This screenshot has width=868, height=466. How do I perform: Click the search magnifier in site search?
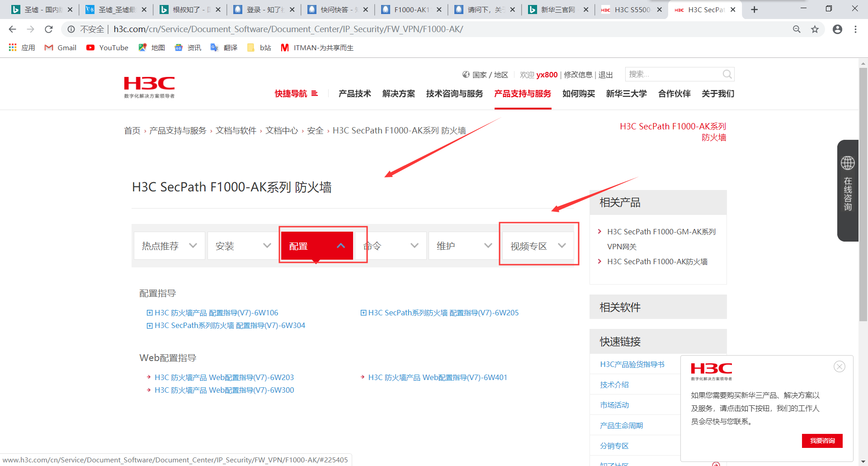[x=727, y=74]
